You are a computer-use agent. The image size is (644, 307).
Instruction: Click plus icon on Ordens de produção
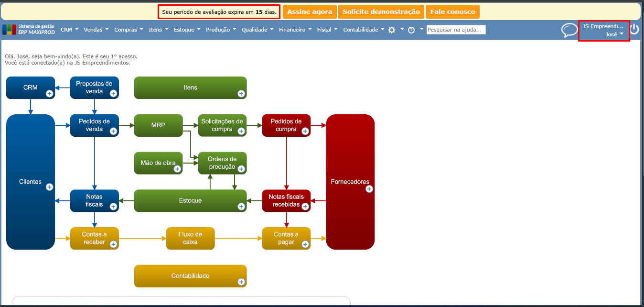(x=241, y=169)
